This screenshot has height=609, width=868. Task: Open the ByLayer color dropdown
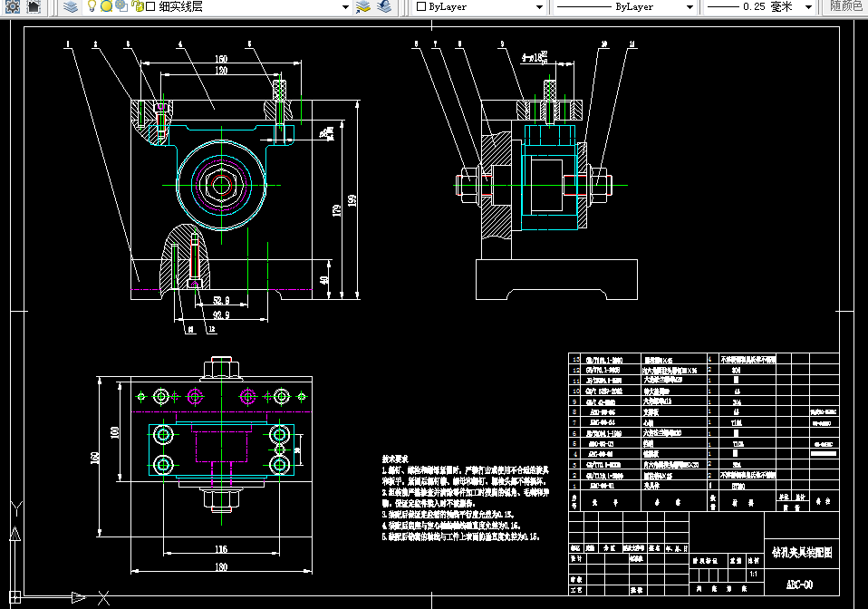click(x=539, y=6)
